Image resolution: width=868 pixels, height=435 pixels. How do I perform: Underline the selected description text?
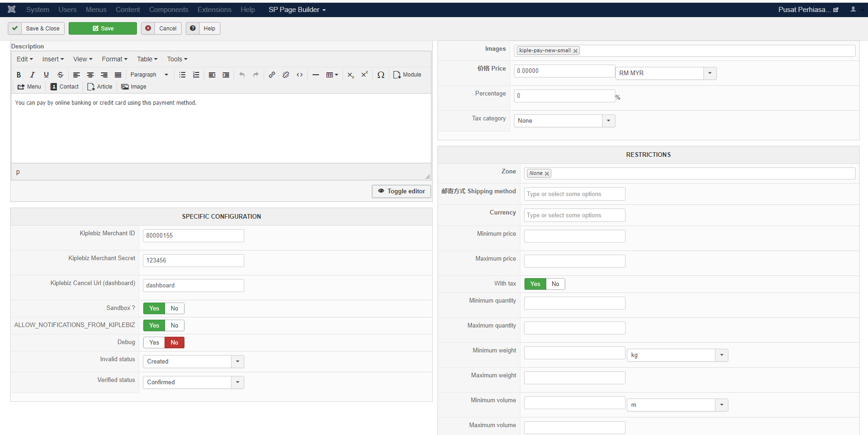coord(46,75)
